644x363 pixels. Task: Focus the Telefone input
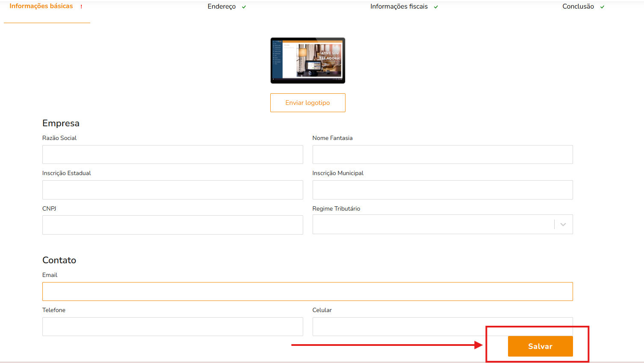[173, 327]
